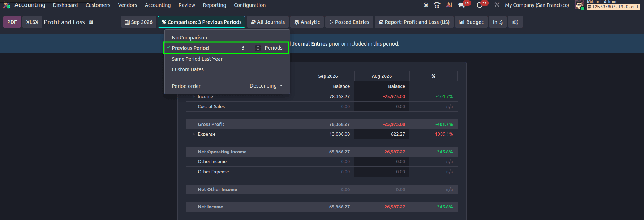The image size is (644, 220).
Task: Toggle the Comparison: 3 Previous Periods dropdown
Action: [x=202, y=22]
